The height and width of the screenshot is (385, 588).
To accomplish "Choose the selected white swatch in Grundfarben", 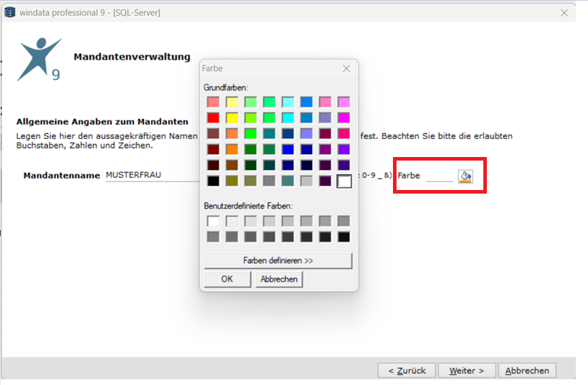I will (x=344, y=181).
